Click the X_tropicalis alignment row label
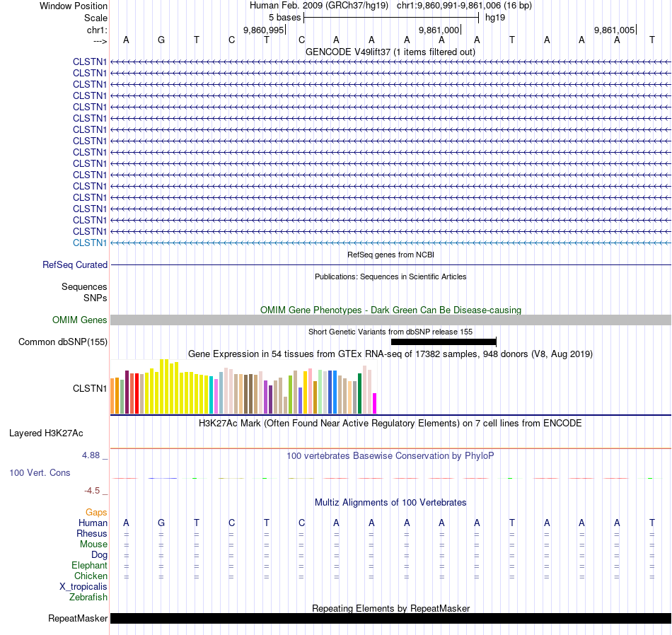This screenshot has width=672, height=635. click(83, 587)
